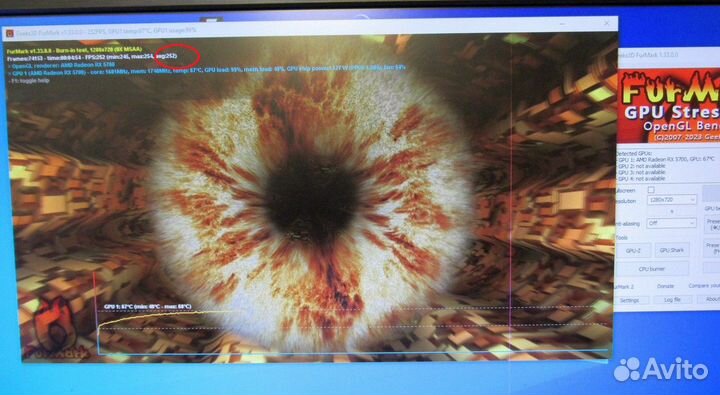The width and height of the screenshot is (720, 395).
Task: Launch the GPU Shark tool
Action: point(671,250)
